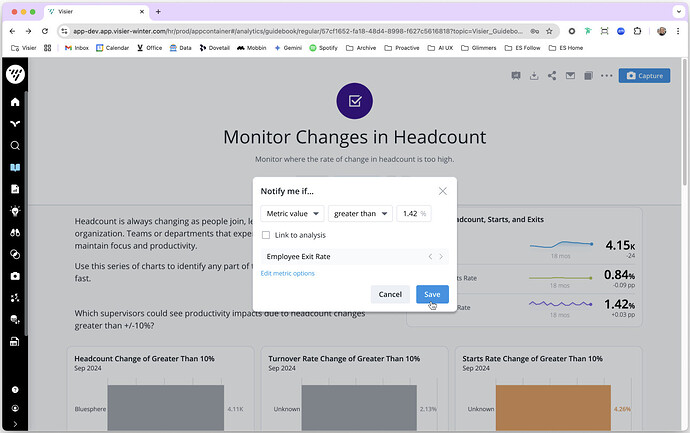Open the comments icon in the top toolbar
690x433 pixels.
pyautogui.click(x=516, y=76)
